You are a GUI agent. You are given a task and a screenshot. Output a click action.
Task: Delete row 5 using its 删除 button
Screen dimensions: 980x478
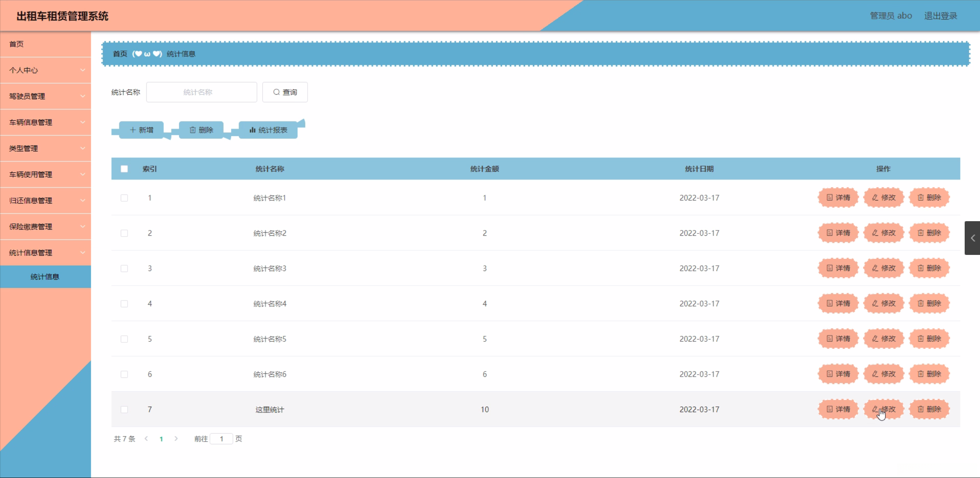pos(929,338)
